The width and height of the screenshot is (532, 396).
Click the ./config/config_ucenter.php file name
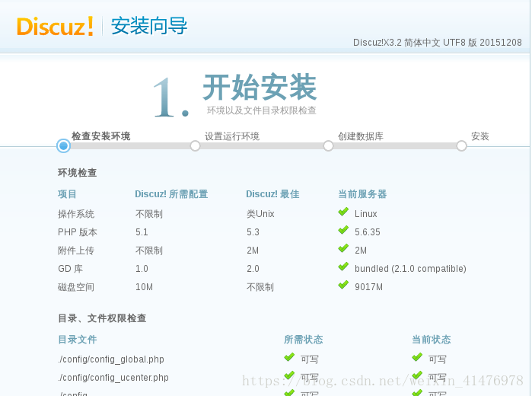coord(113,378)
